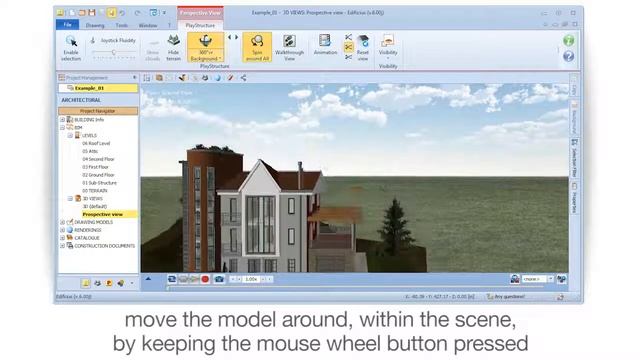Click the up arrow in bottom bar
640x360 pixels.
pyautogui.click(x=148, y=279)
